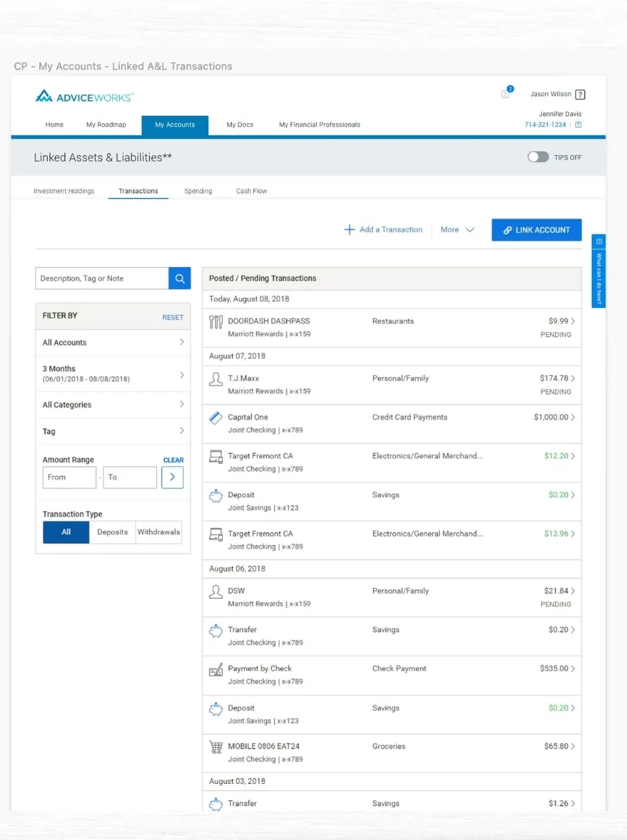627x840 pixels.
Task: Click the search magnifier button
Action: click(180, 278)
